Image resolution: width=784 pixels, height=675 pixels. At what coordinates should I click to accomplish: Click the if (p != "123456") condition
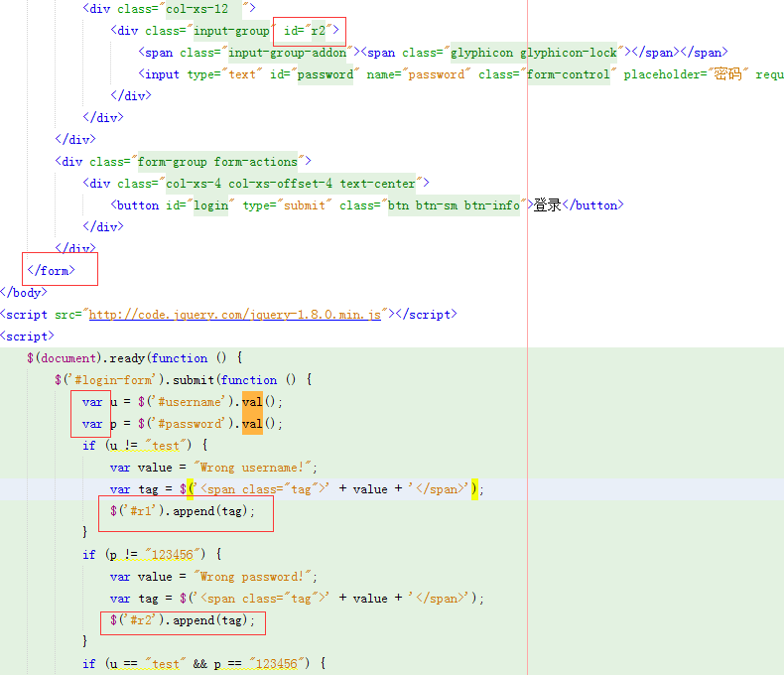pyautogui.click(x=152, y=555)
